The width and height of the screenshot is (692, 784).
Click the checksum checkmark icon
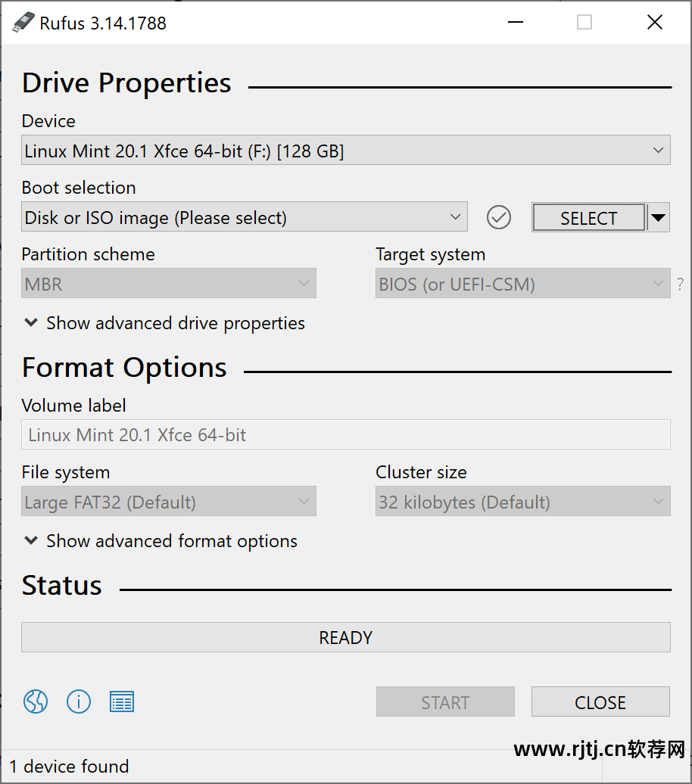pyautogui.click(x=498, y=218)
